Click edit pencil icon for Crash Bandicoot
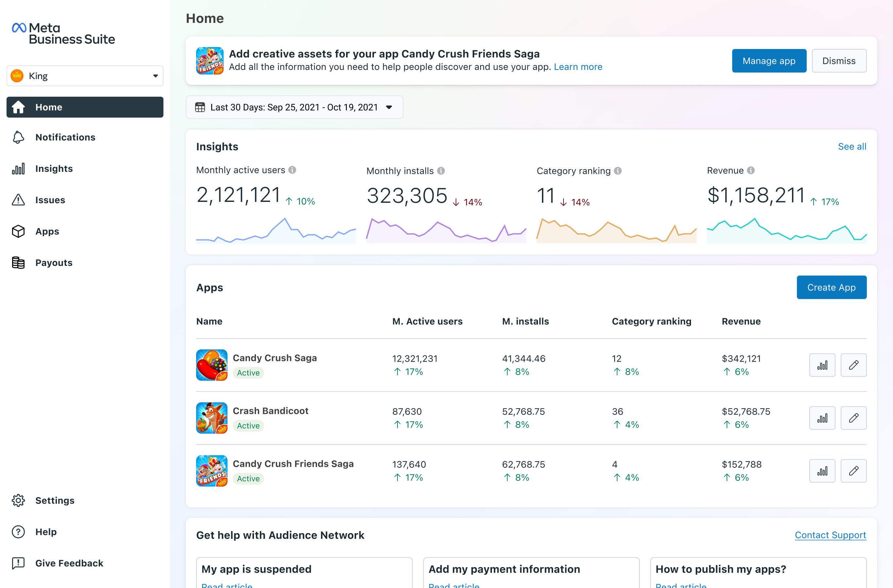The width and height of the screenshot is (893, 588). pyautogui.click(x=853, y=418)
